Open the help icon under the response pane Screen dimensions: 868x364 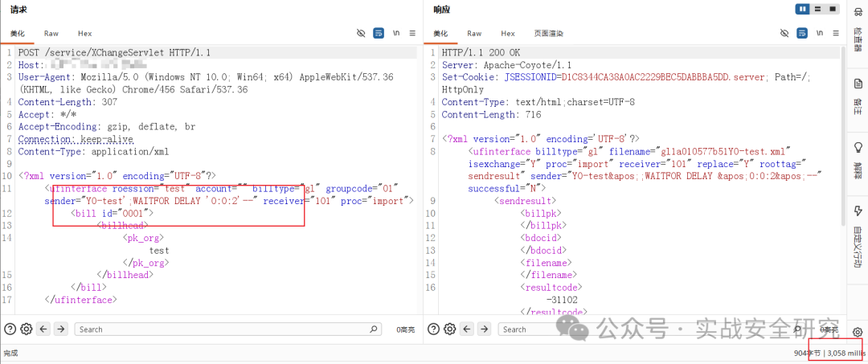tap(432, 329)
